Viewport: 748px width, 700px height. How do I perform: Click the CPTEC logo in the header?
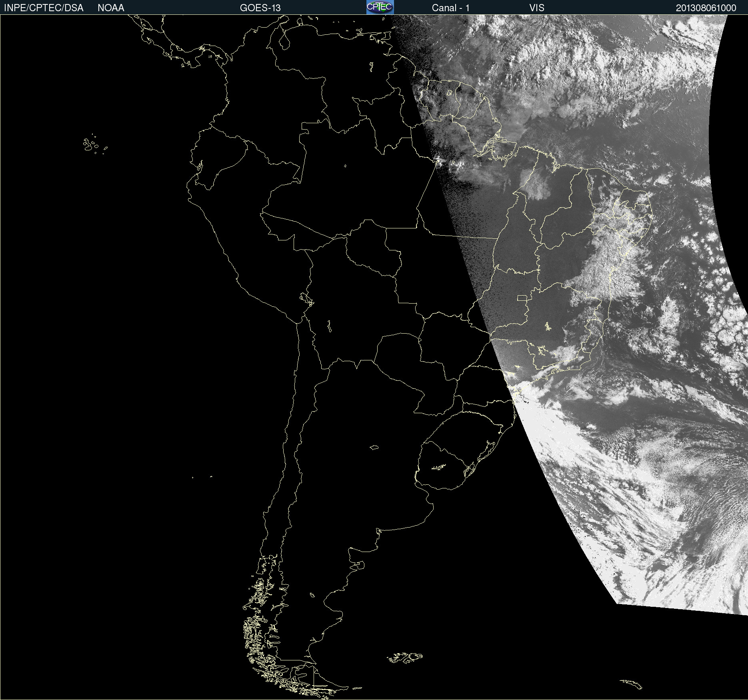380,7
